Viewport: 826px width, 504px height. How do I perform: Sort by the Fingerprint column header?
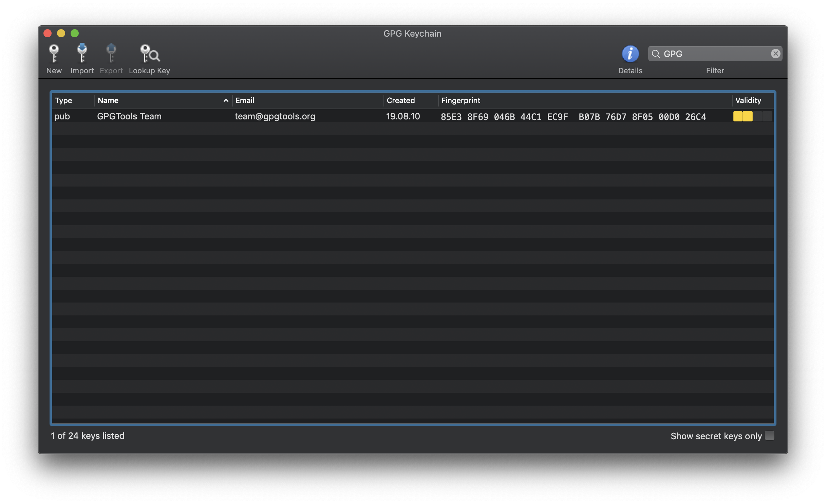pos(461,101)
